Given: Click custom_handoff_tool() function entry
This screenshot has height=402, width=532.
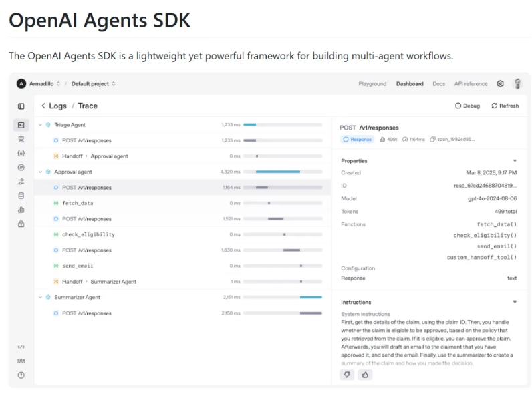Looking at the screenshot, I should click(482, 257).
